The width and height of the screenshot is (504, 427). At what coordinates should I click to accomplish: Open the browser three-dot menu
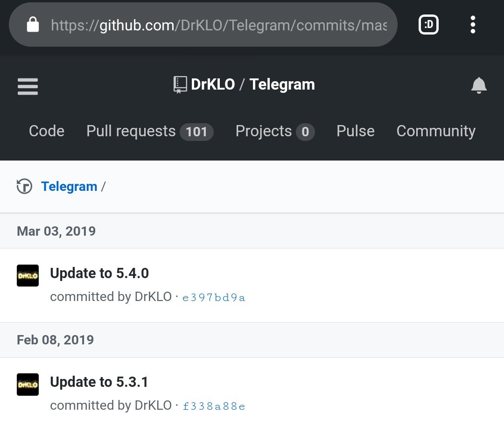[472, 24]
